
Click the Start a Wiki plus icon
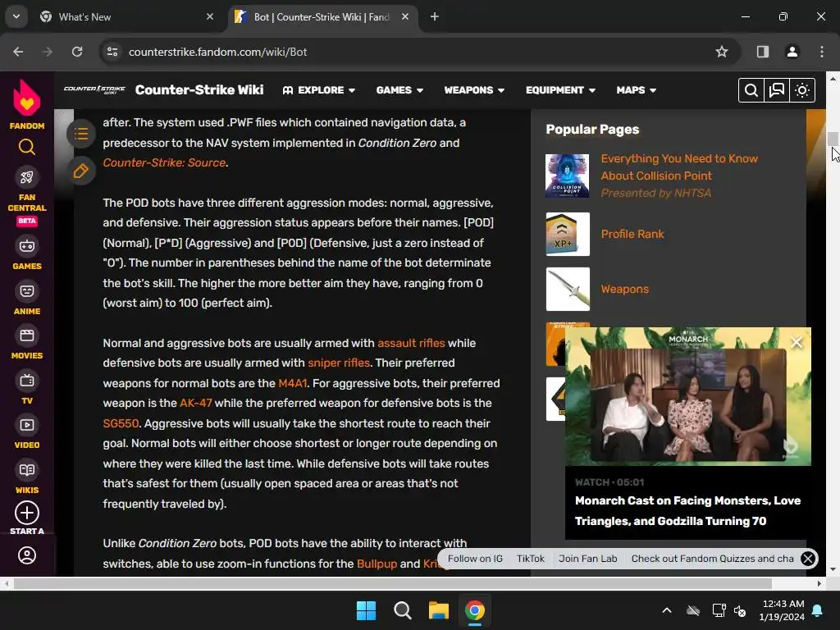pos(27,513)
